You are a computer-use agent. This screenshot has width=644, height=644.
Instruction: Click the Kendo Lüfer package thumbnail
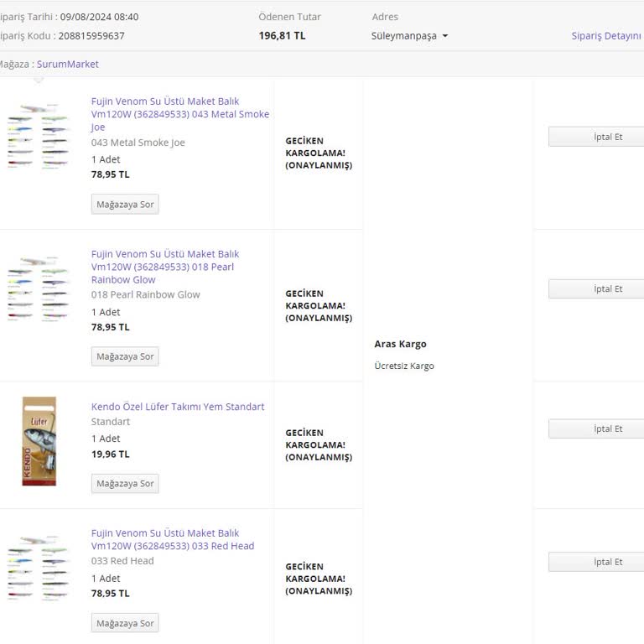[39, 441]
